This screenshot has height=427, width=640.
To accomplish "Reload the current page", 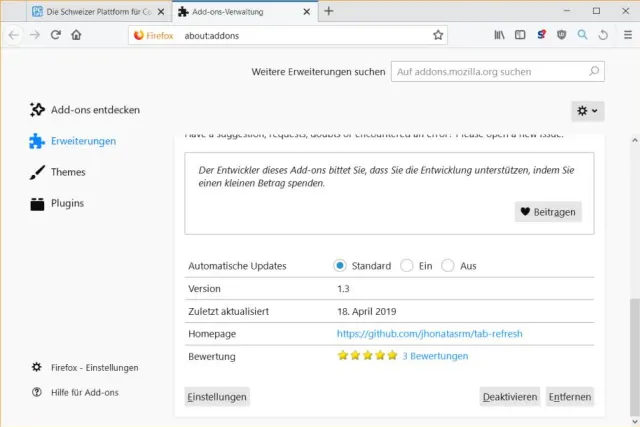I will click(x=56, y=35).
